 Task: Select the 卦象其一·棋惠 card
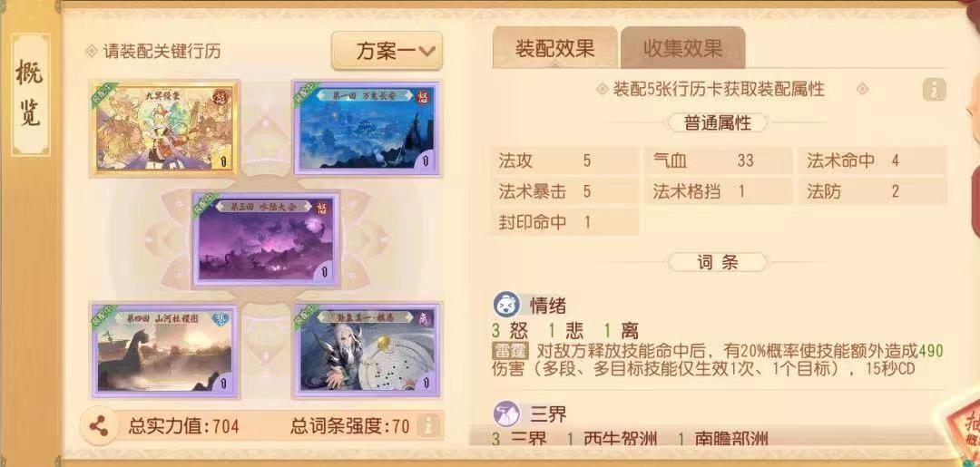point(366,350)
